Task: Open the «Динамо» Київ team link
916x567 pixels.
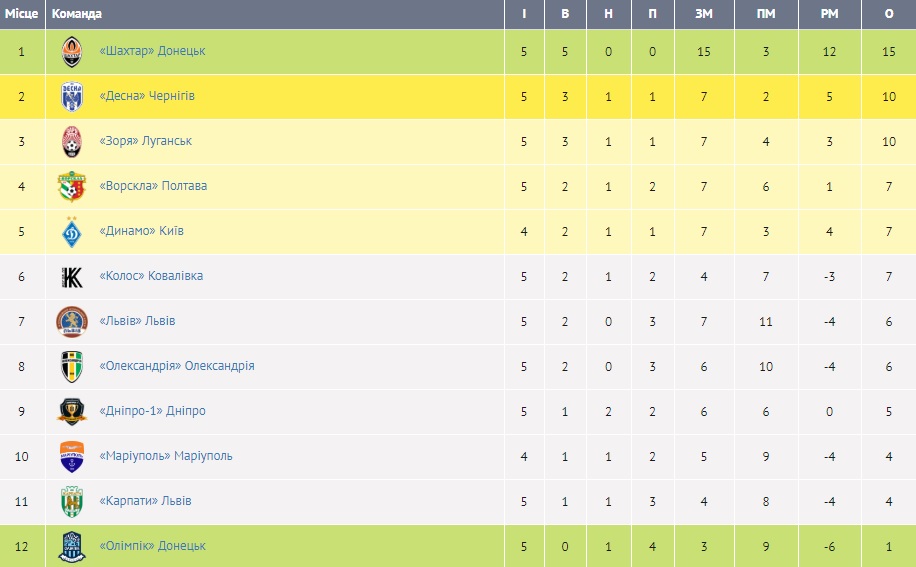Action: [x=141, y=231]
